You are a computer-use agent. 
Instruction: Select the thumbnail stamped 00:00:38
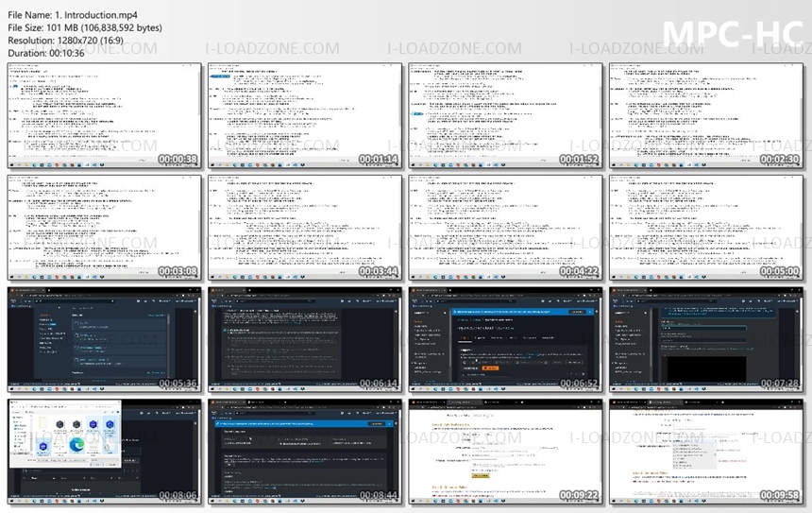[105, 115]
